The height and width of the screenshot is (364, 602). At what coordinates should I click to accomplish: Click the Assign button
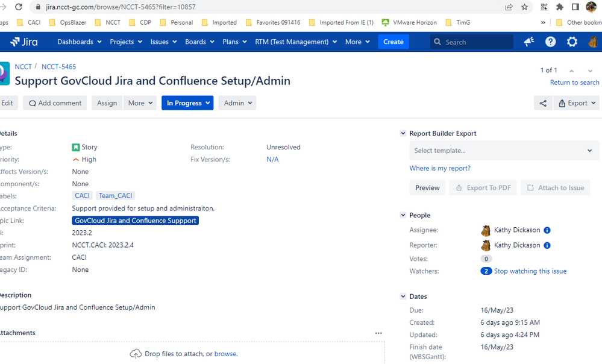click(x=107, y=103)
